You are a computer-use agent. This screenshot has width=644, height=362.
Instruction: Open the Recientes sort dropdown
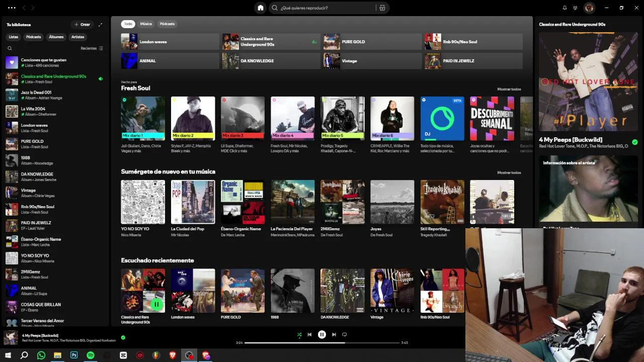click(x=92, y=48)
